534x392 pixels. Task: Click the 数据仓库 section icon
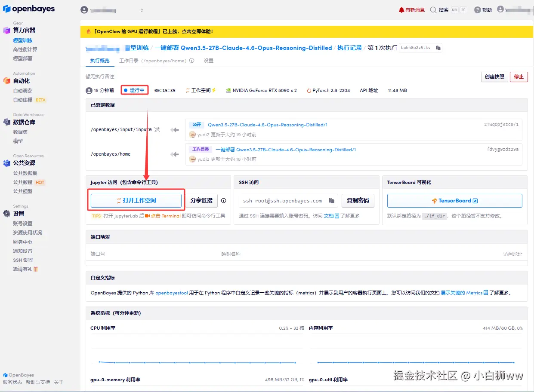(x=6, y=122)
